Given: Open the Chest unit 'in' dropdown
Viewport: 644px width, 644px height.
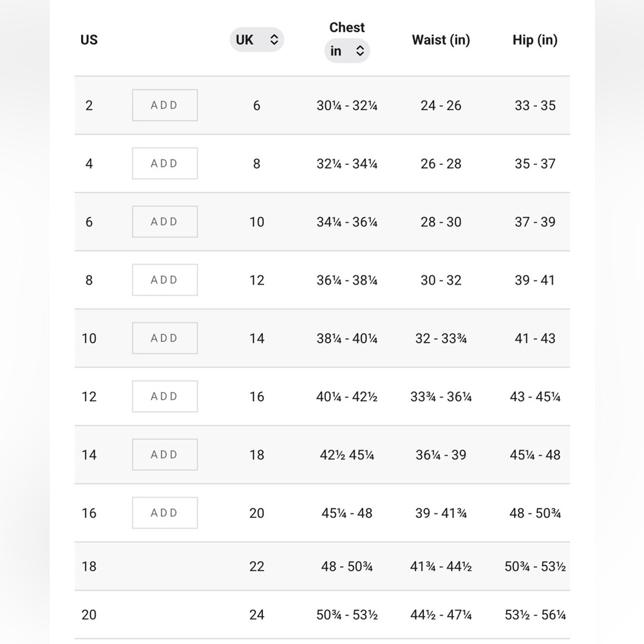Looking at the screenshot, I should (x=347, y=51).
